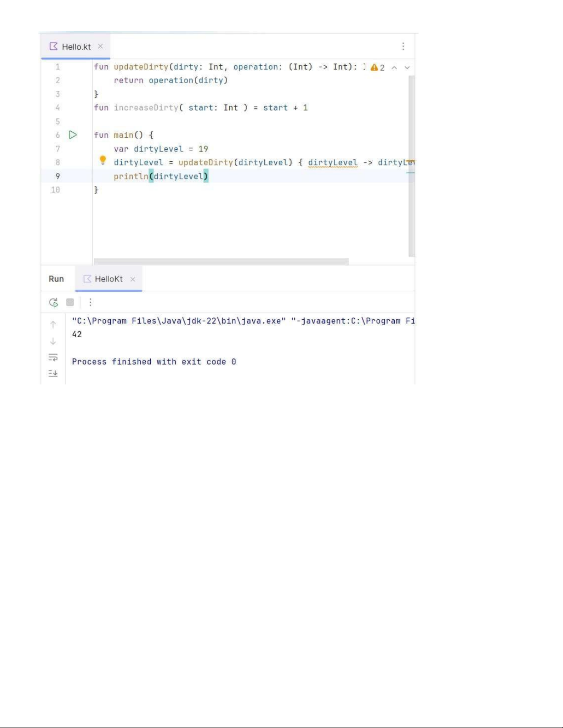The image size is (563, 728).
Task: Click the yellow lightbulb quick-fix icon
Action: [103, 160]
